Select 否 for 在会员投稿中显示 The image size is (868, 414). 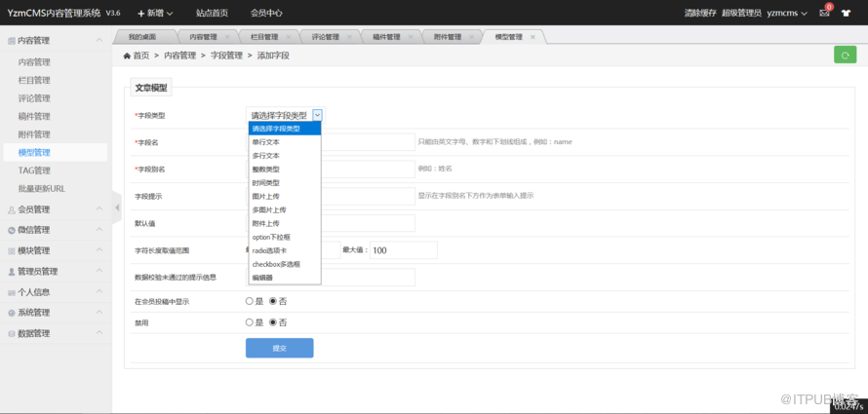point(272,301)
